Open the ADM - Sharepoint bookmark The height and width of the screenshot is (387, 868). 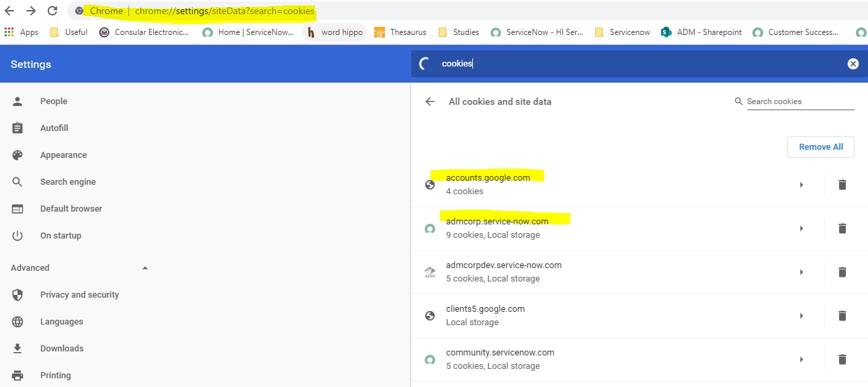(701, 32)
